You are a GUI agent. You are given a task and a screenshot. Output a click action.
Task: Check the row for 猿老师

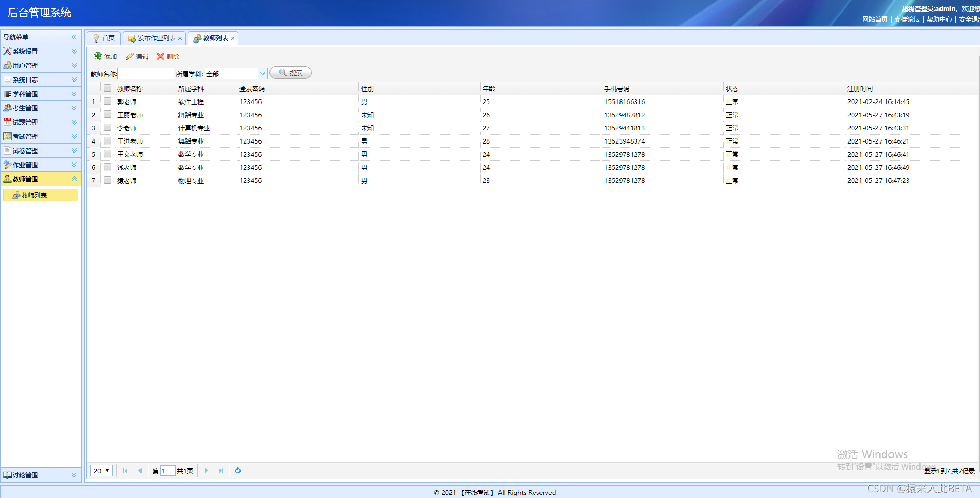point(107,180)
